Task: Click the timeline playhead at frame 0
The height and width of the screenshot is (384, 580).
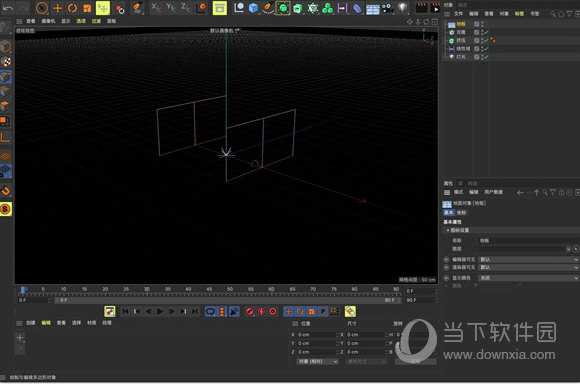Action: point(23,290)
